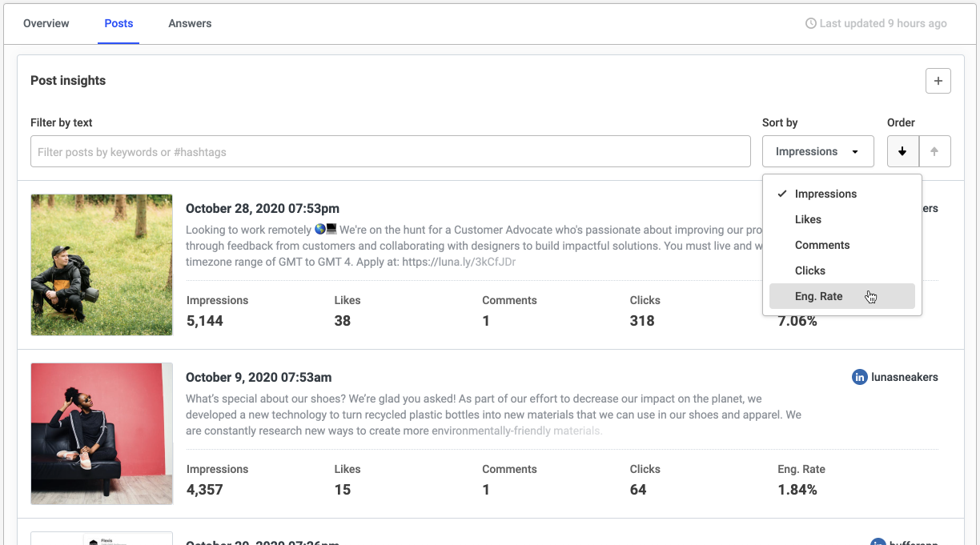Viewport: 980px width, 545px height.
Task: Click the filter posts by keywords field
Action: click(x=391, y=151)
